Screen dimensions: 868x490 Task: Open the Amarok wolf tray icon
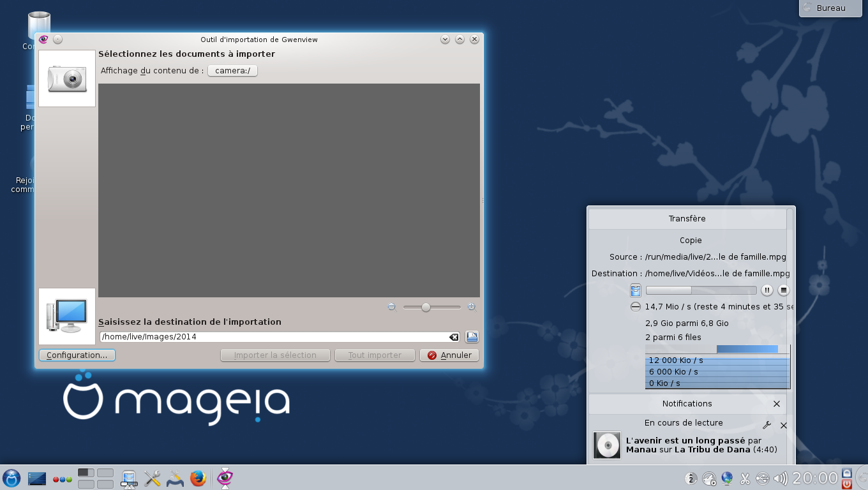coord(709,479)
